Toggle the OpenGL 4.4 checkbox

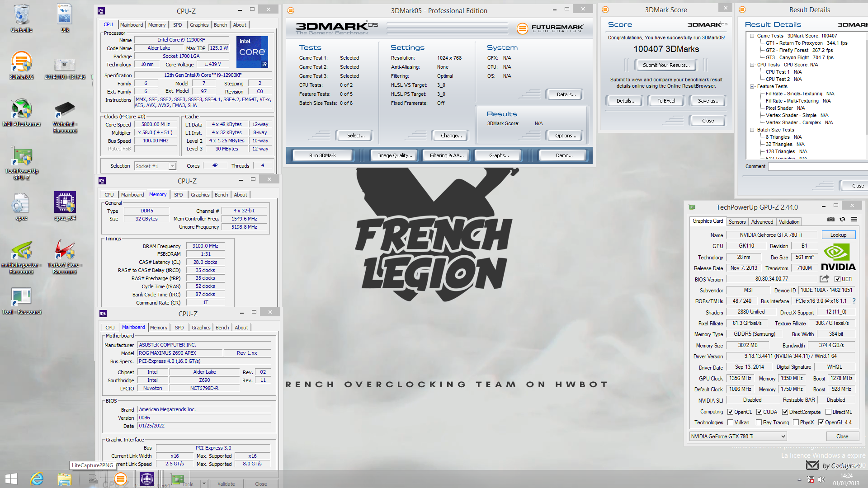821,422
